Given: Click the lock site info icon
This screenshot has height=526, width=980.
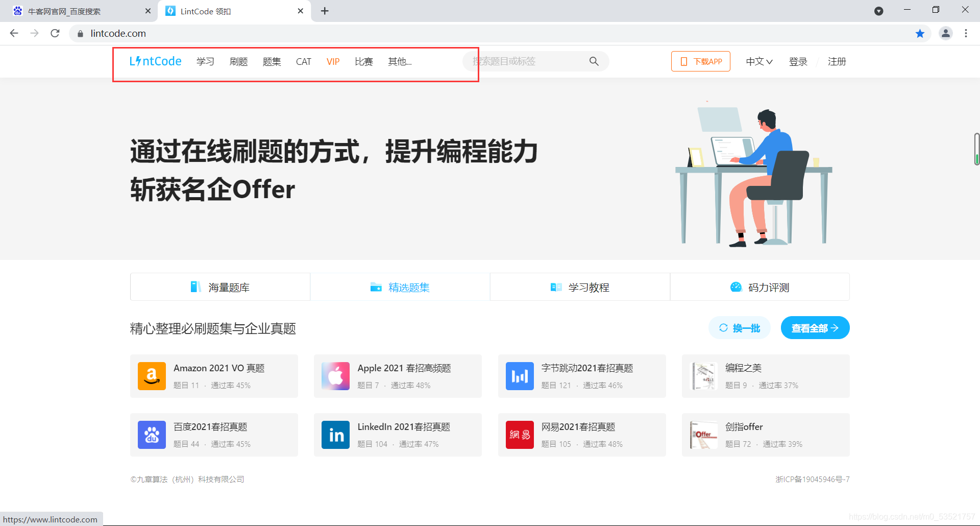Looking at the screenshot, I should click(x=80, y=34).
